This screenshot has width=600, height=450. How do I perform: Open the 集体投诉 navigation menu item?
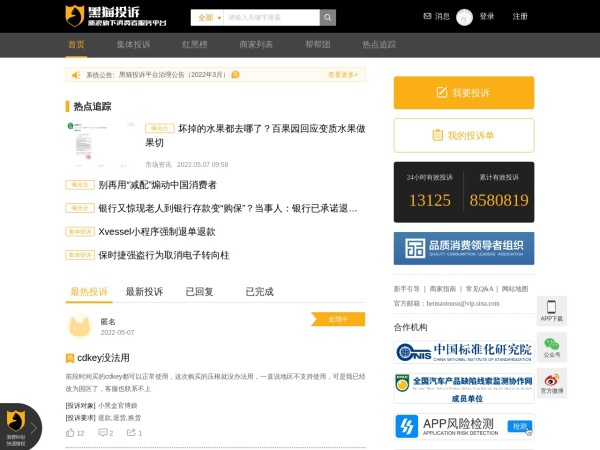(133, 45)
